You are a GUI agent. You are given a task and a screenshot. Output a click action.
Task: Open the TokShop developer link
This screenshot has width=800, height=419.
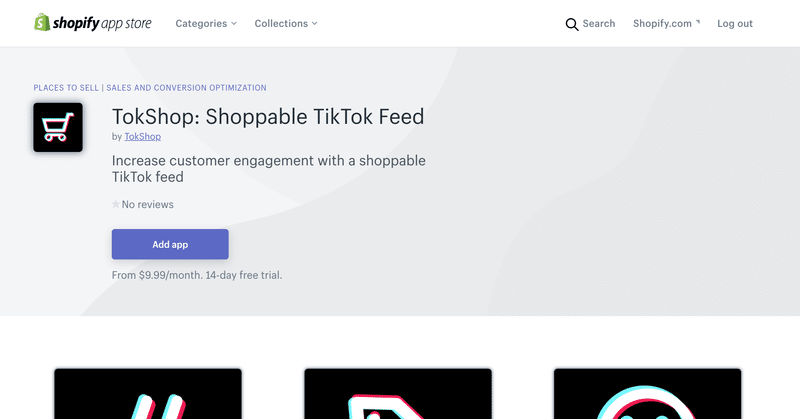point(142,136)
